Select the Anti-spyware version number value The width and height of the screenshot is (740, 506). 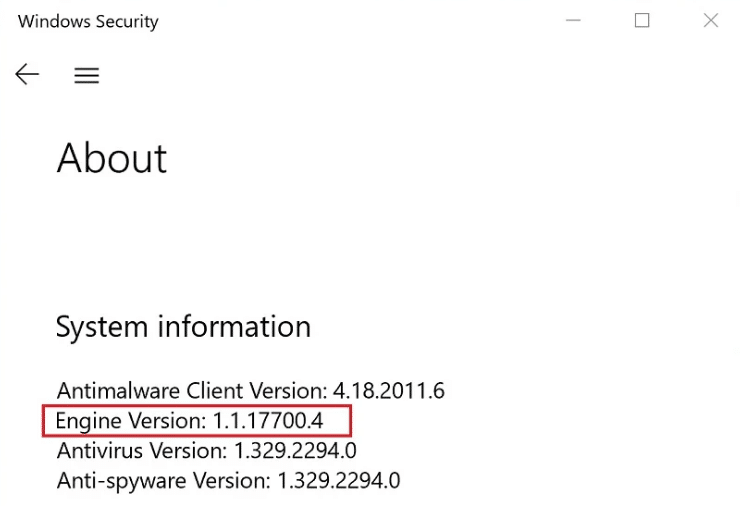click(339, 481)
